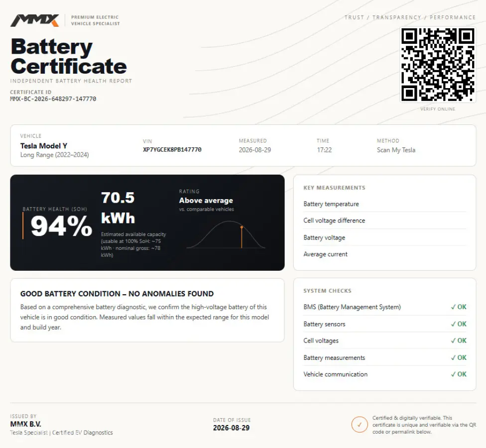
Task: Click the MMX logo
Action: 35,20
